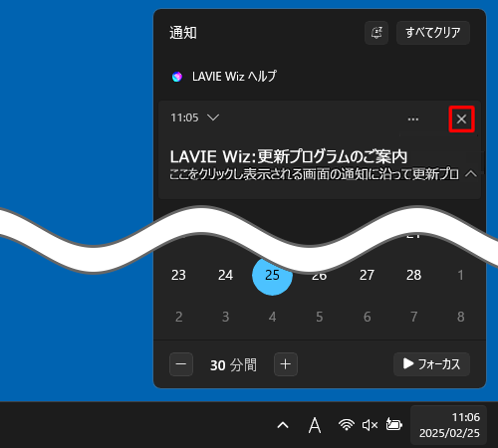Select next-month date 2
This screenshot has width=498, height=448.
coord(178,317)
